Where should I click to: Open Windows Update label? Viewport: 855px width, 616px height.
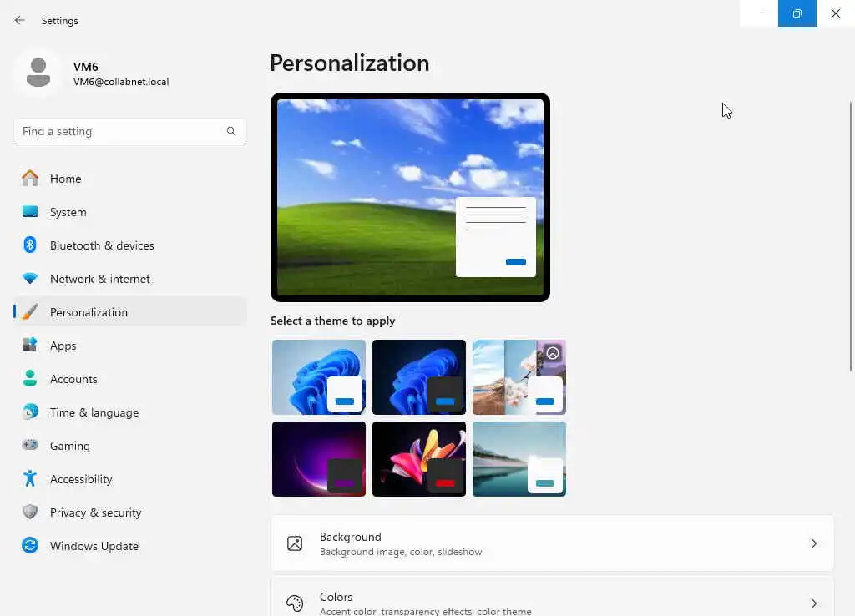(94, 546)
